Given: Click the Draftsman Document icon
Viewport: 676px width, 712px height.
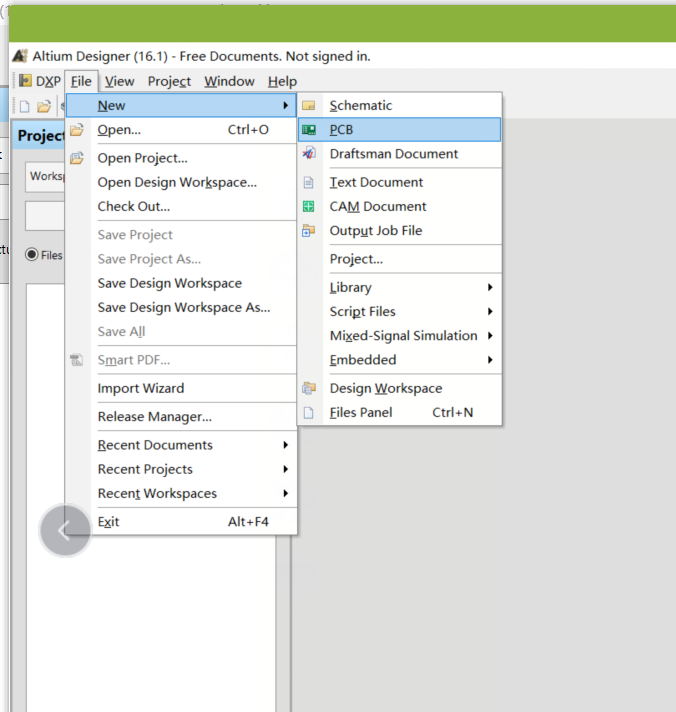Looking at the screenshot, I should [x=309, y=153].
